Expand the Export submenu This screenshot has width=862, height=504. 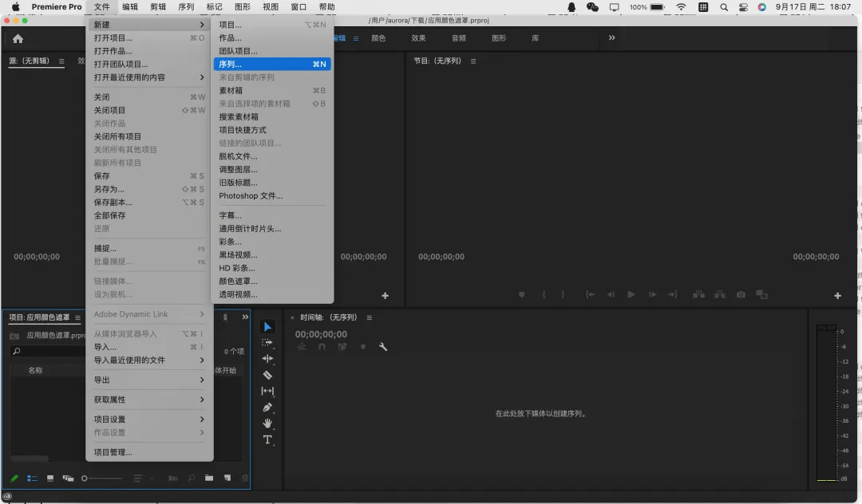point(149,380)
